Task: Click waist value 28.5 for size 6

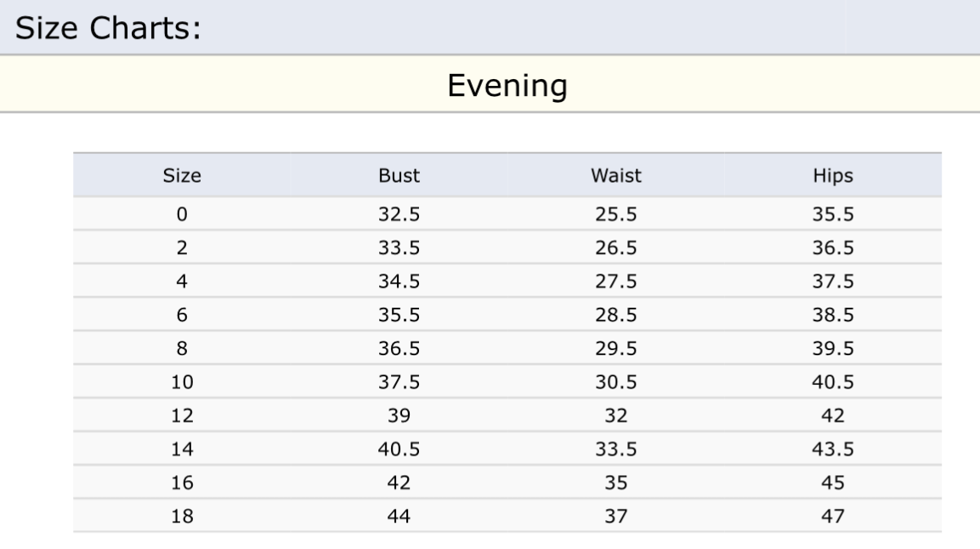Action: [615, 314]
